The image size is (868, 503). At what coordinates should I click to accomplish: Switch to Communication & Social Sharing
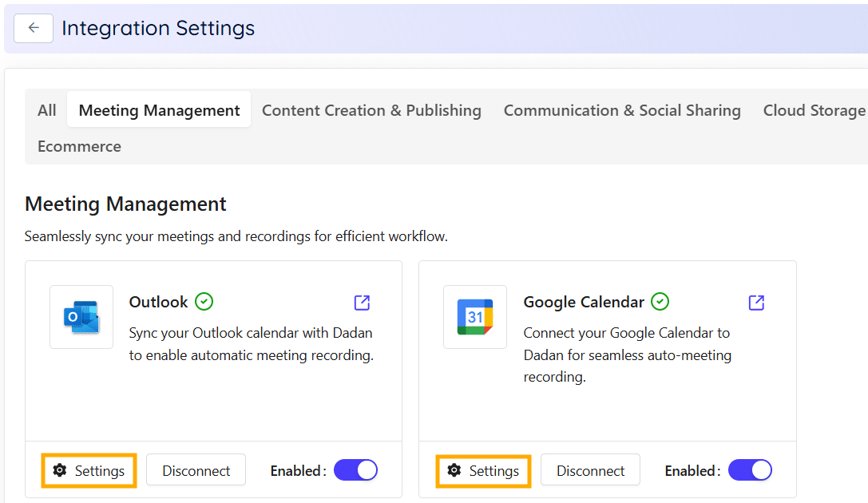pyautogui.click(x=622, y=109)
